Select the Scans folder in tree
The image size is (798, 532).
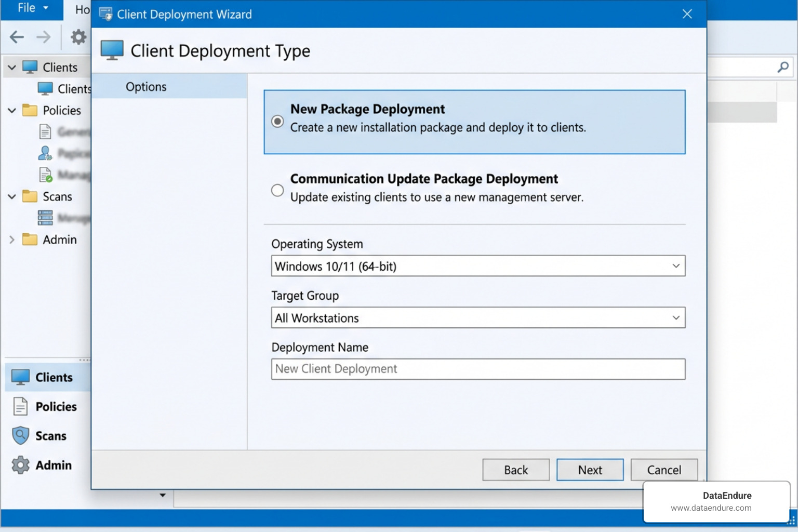point(57,197)
